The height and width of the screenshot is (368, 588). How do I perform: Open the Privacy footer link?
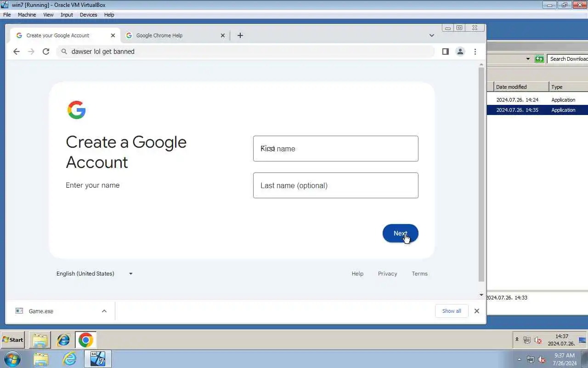[x=387, y=274]
